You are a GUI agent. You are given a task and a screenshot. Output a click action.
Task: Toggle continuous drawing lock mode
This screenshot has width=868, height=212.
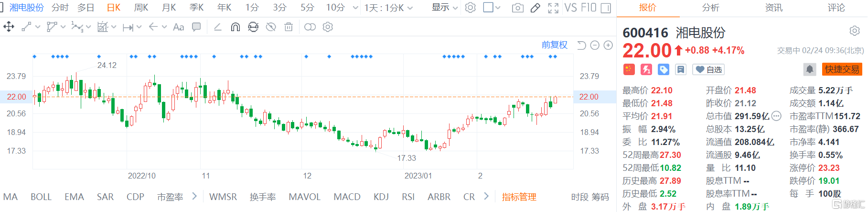coord(253,27)
